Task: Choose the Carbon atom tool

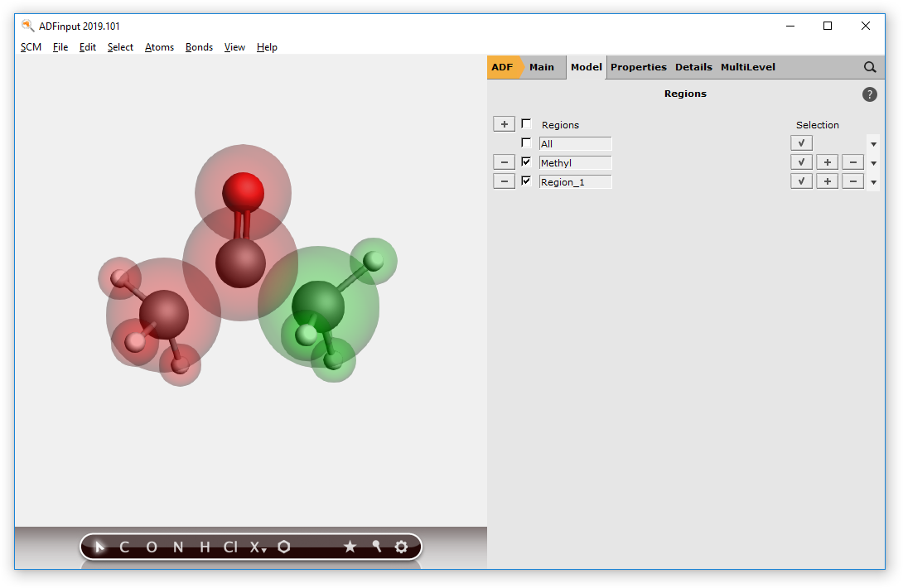Action: tap(124, 547)
